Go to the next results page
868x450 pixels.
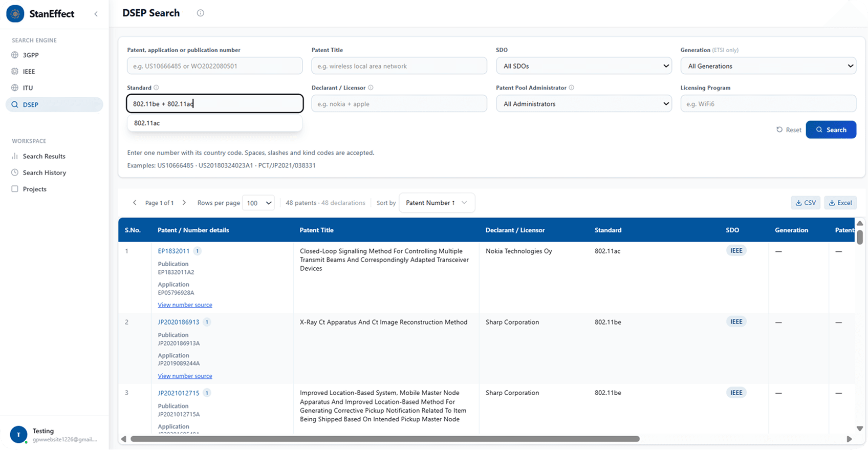184,203
